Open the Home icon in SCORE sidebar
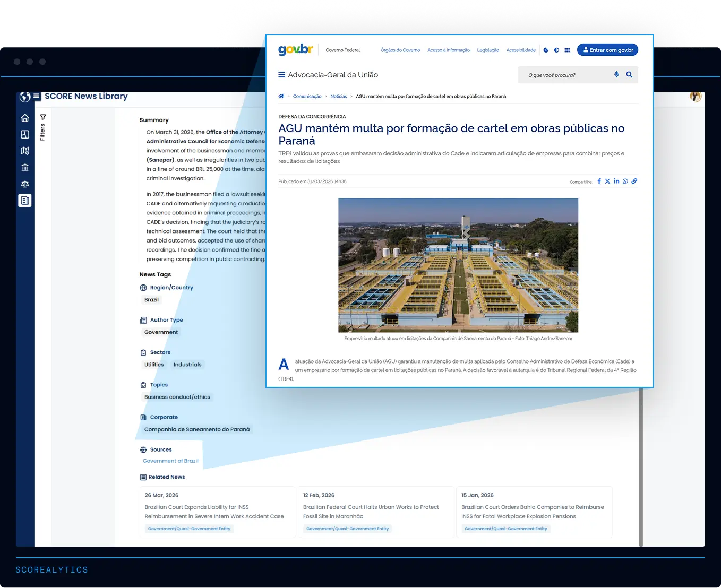721x588 pixels. (x=25, y=118)
